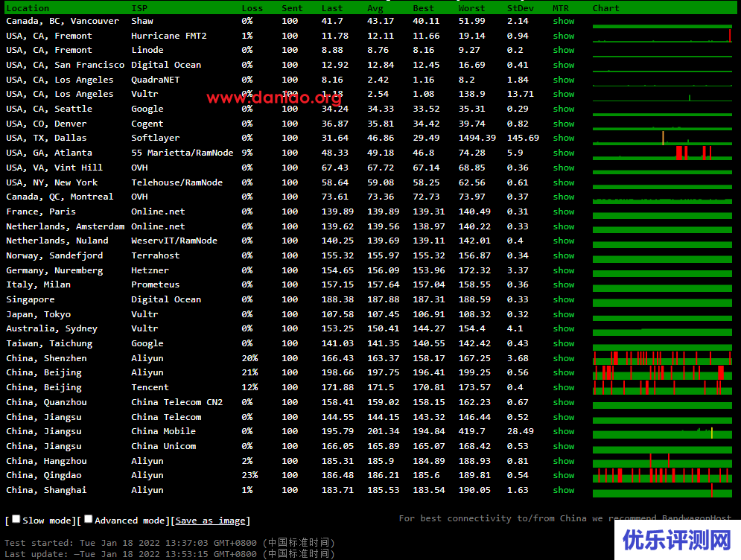Show MTR for Nuremberg Hetzner row
Image resolution: width=741 pixels, height=560 pixels.
(x=564, y=270)
